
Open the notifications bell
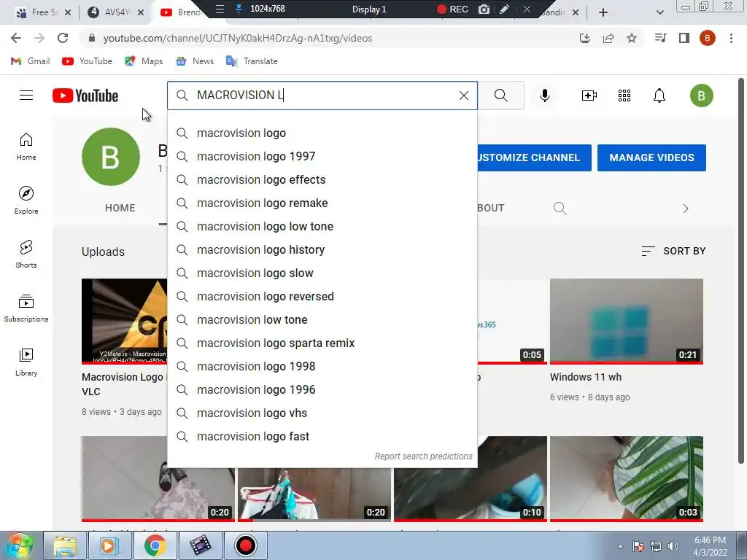pos(659,96)
